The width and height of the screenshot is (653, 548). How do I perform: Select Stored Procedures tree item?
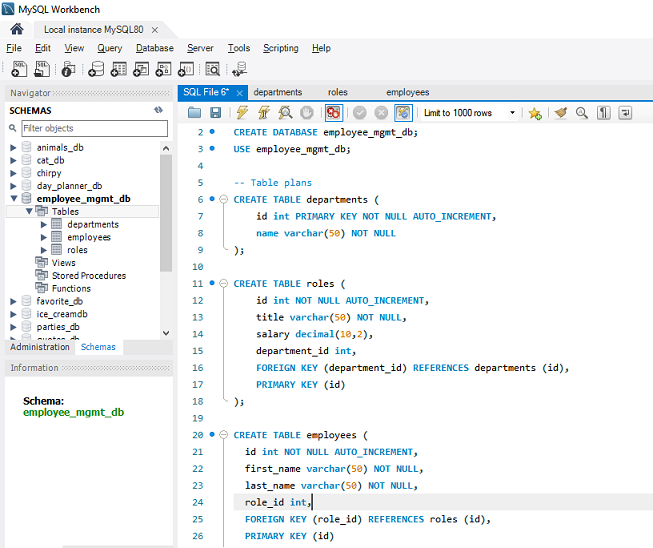[89, 276]
